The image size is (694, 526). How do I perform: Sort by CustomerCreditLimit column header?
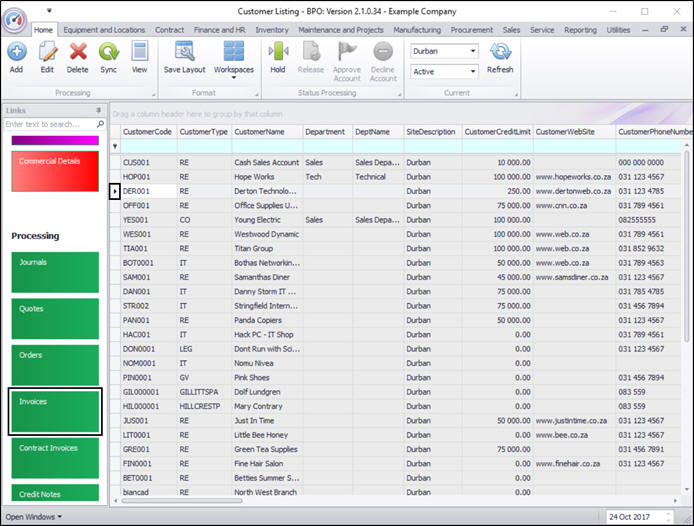(495, 131)
